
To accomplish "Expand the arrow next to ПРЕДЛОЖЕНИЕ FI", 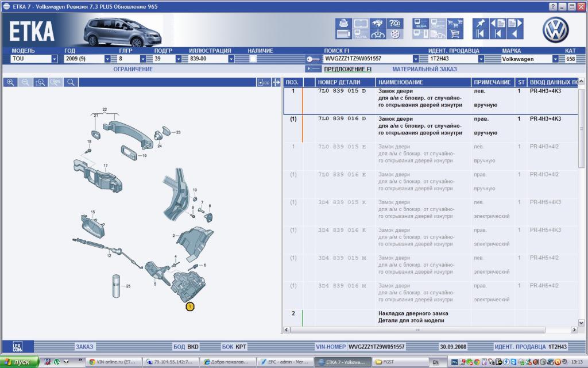I will [x=313, y=69].
